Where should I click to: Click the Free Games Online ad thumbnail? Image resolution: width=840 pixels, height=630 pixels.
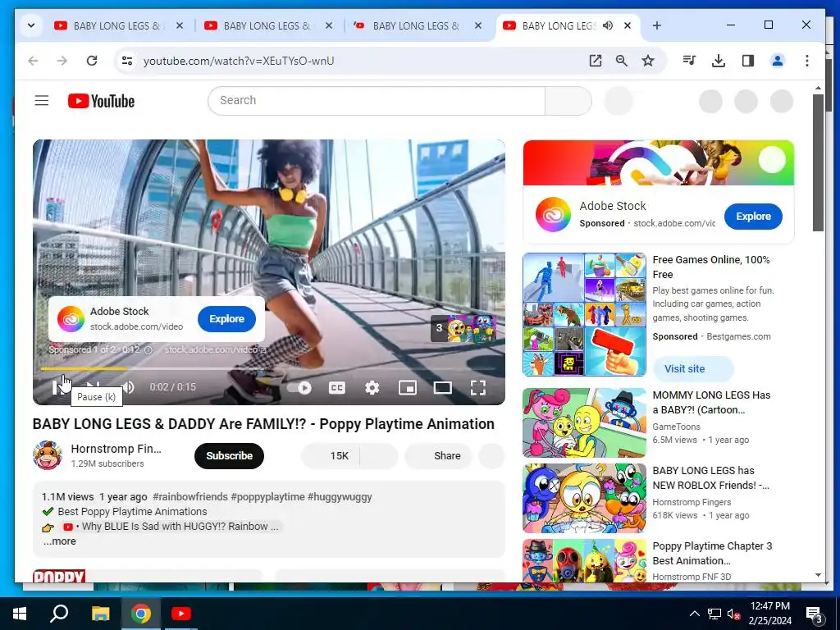tap(584, 314)
